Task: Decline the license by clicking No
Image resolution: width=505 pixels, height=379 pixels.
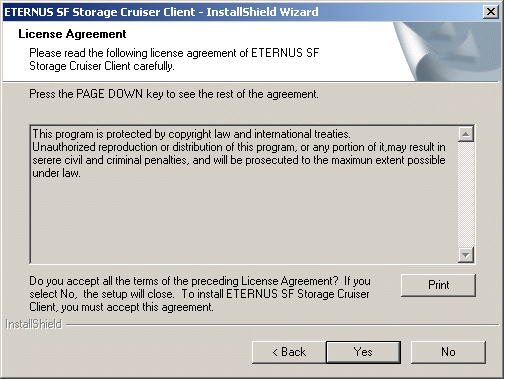Action: click(x=448, y=352)
